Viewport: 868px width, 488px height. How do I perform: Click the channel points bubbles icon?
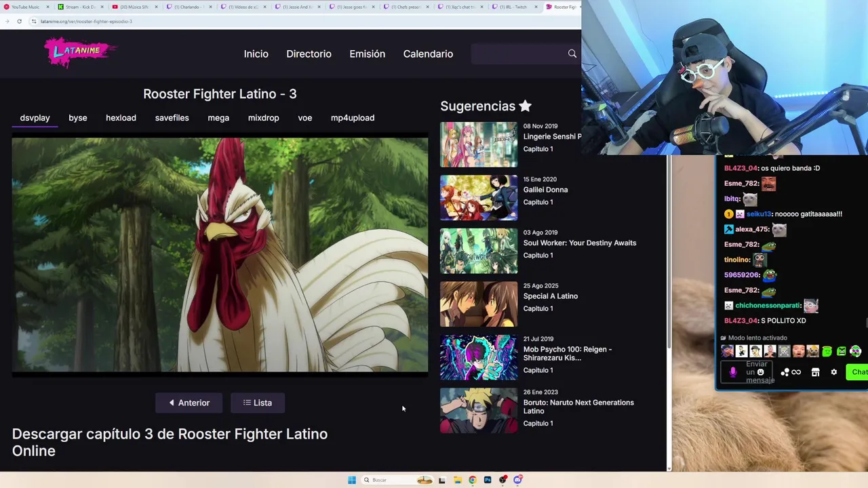785,372
